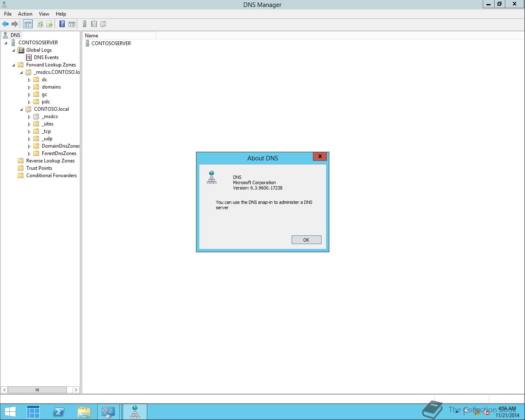This screenshot has height=420, width=525.
Task: Select the DNS root tree node
Action: (15, 35)
